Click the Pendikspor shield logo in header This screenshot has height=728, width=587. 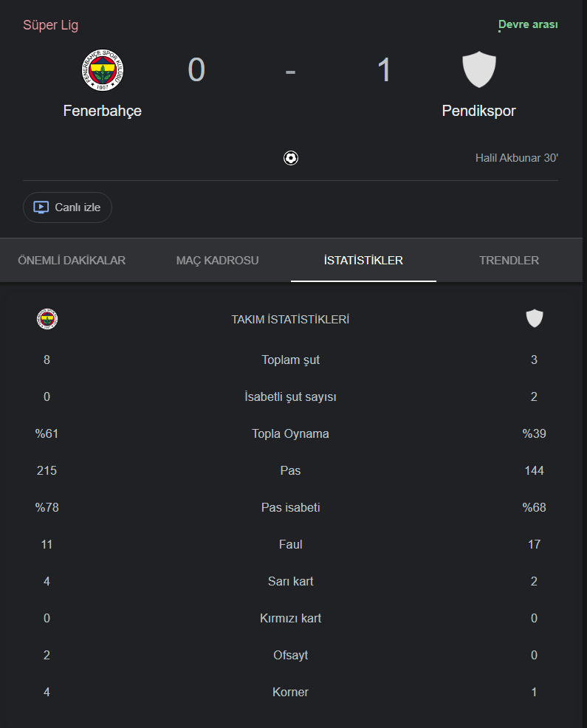(x=479, y=70)
